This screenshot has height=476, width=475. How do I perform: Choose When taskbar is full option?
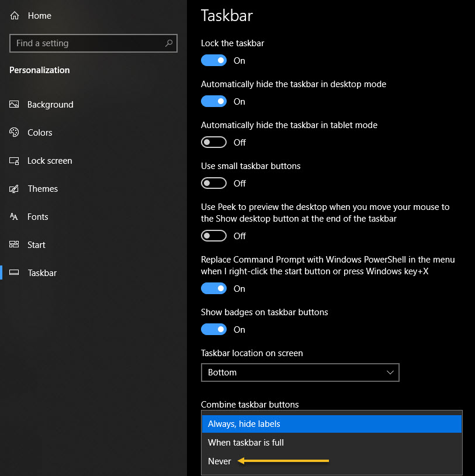(246, 443)
